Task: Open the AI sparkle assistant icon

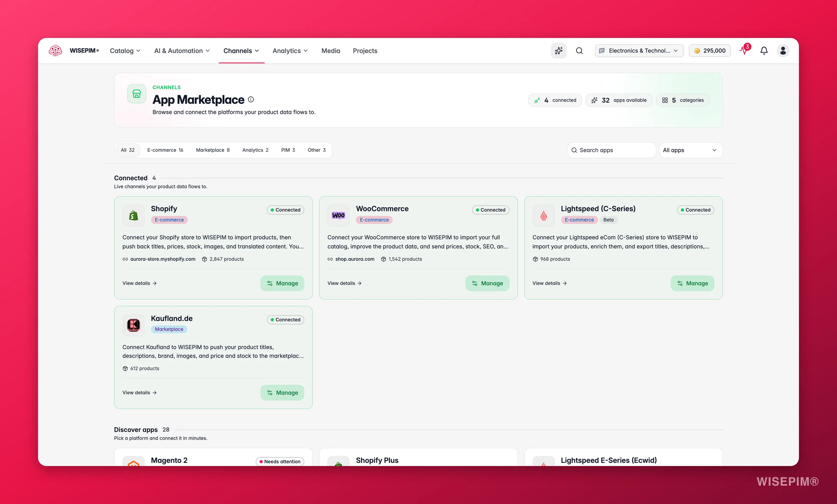Action: pyautogui.click(x=559, y=51)
